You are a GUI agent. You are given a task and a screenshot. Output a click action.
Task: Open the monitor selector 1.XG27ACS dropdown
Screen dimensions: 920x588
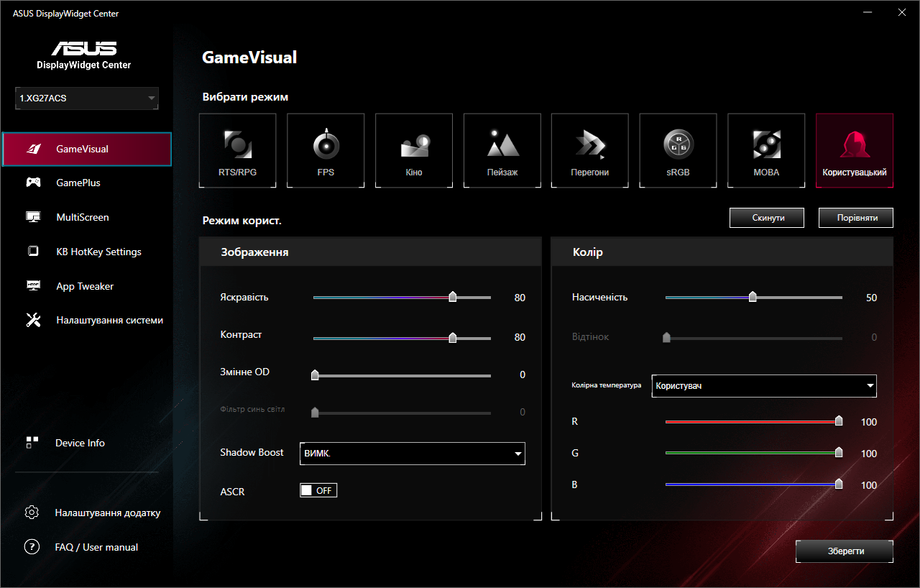click(x=87, y=98)
